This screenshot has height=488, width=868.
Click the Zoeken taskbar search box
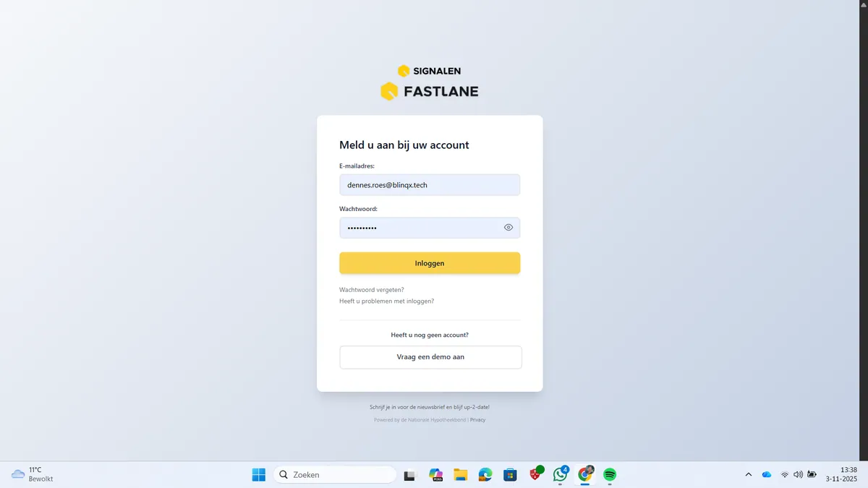(334, 475)
